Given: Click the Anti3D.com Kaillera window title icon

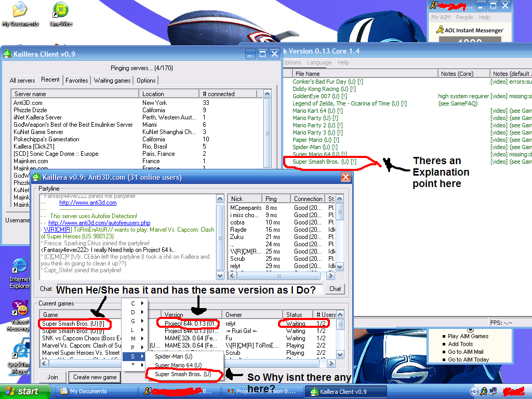Looking at the screenshot, I should tap(37, 177).
